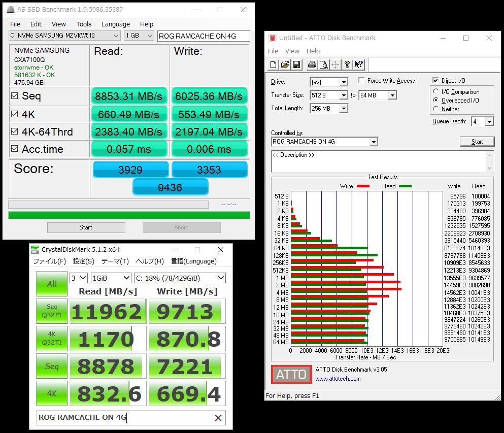This screenshot has width=504, height=433.
Task: Enable the Force Write Access checkbox
Action: click(361, 81)
